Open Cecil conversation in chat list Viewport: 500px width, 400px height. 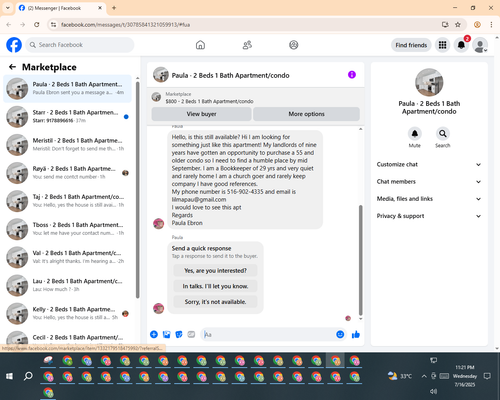tap(67, 338)
